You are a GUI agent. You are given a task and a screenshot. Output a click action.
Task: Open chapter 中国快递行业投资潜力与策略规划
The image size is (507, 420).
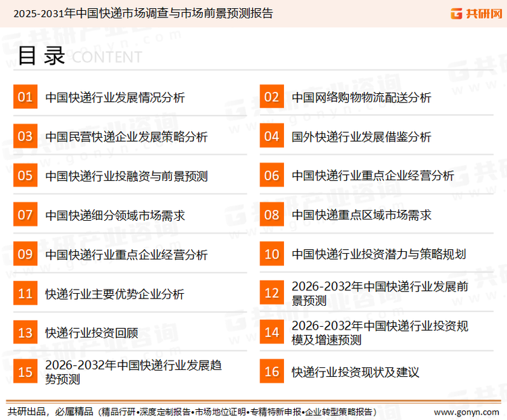(x=379, y=255)
